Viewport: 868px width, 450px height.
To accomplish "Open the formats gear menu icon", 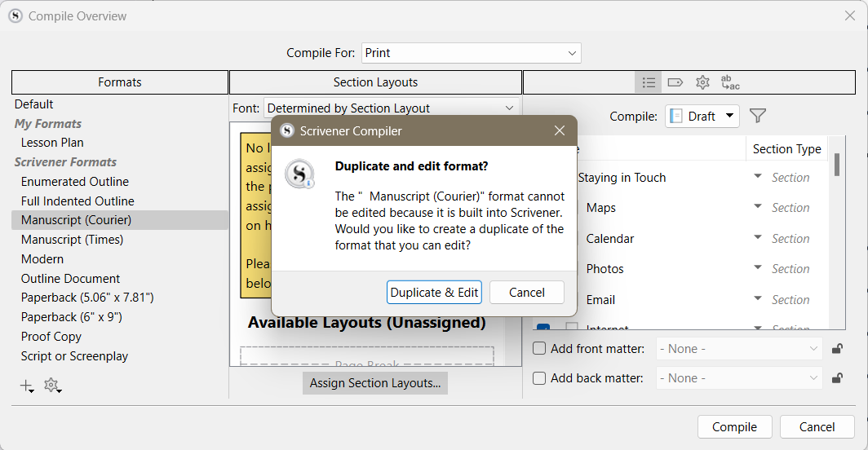I will pyautogui.click(x=52, y=386).
